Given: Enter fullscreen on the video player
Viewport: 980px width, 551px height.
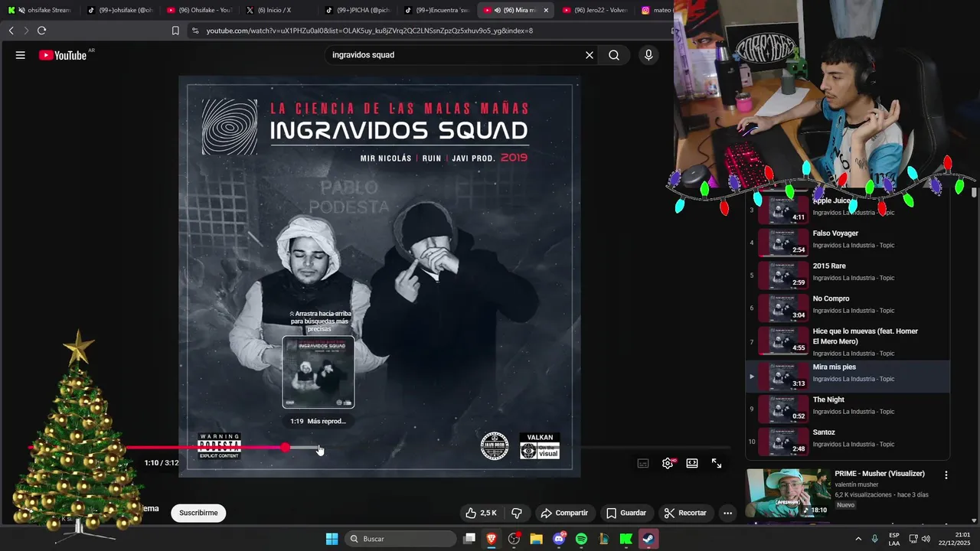Looking at the screenshot, I should pos(717,463).
